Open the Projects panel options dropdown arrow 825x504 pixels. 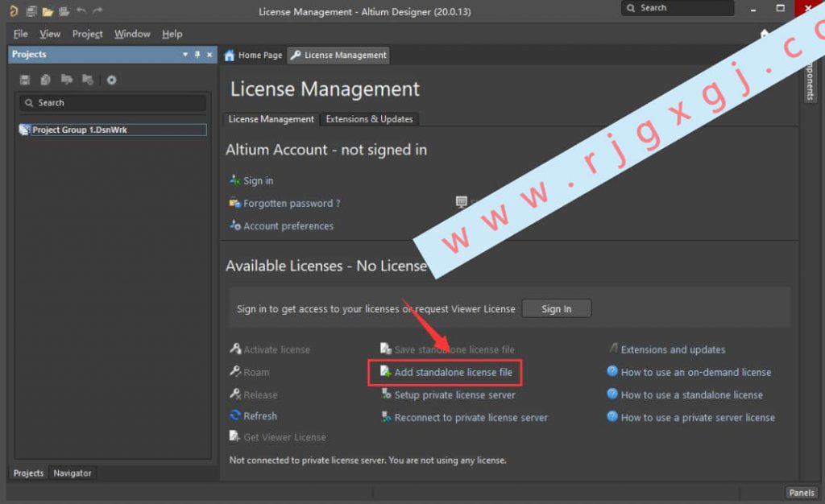(185, 54)
